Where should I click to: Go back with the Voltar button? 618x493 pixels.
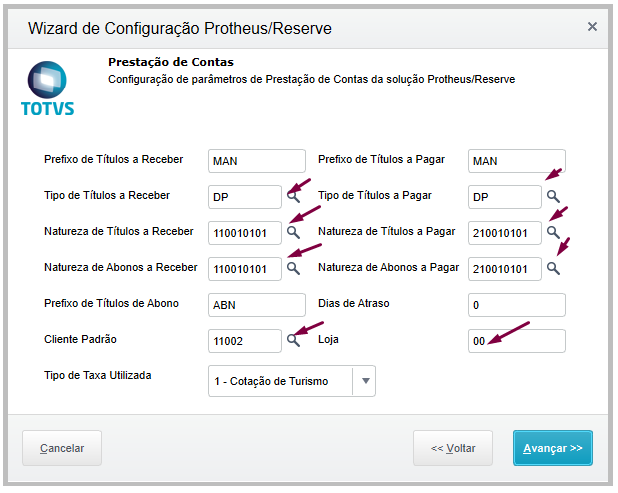click(x=453, y=448)
